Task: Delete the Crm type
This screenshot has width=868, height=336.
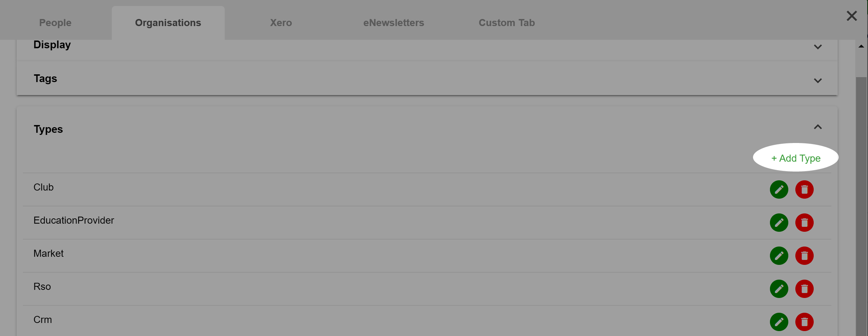Action: pyautogui.click(x=804, y=322)
